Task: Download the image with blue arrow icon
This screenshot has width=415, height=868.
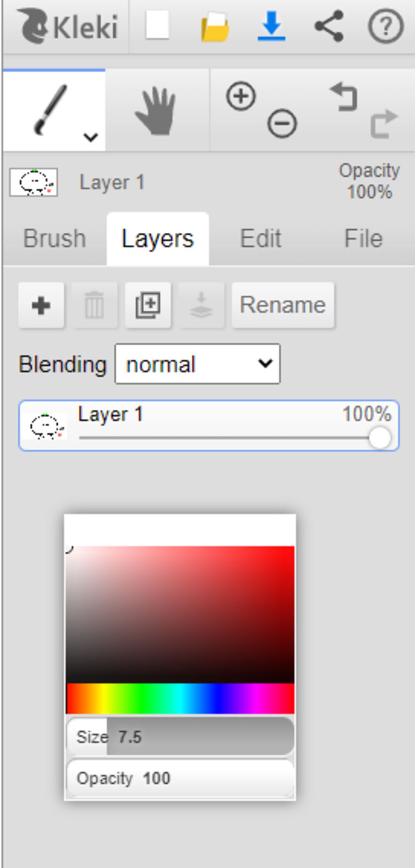Action: click(x=272, y=26)
